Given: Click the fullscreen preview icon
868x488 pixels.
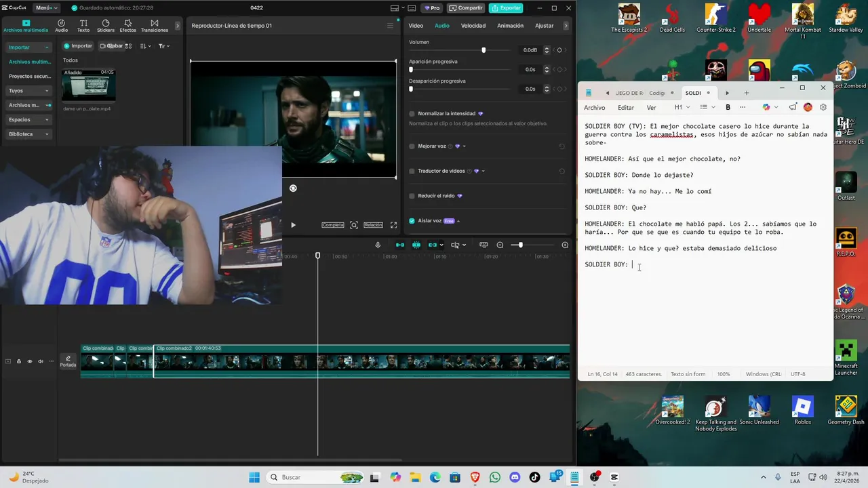Looking at the screenshot, I should click(x=393, y=225).
